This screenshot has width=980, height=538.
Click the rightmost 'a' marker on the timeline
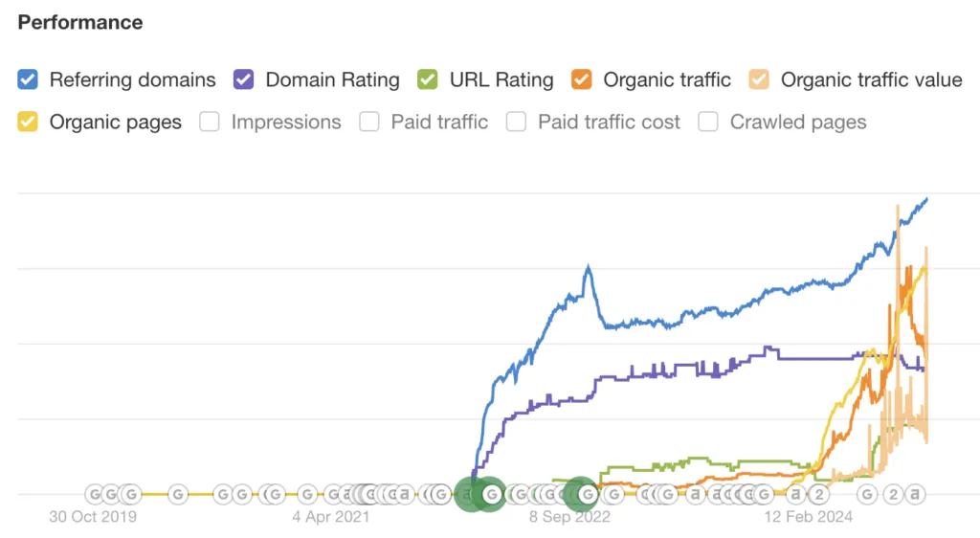915,494
